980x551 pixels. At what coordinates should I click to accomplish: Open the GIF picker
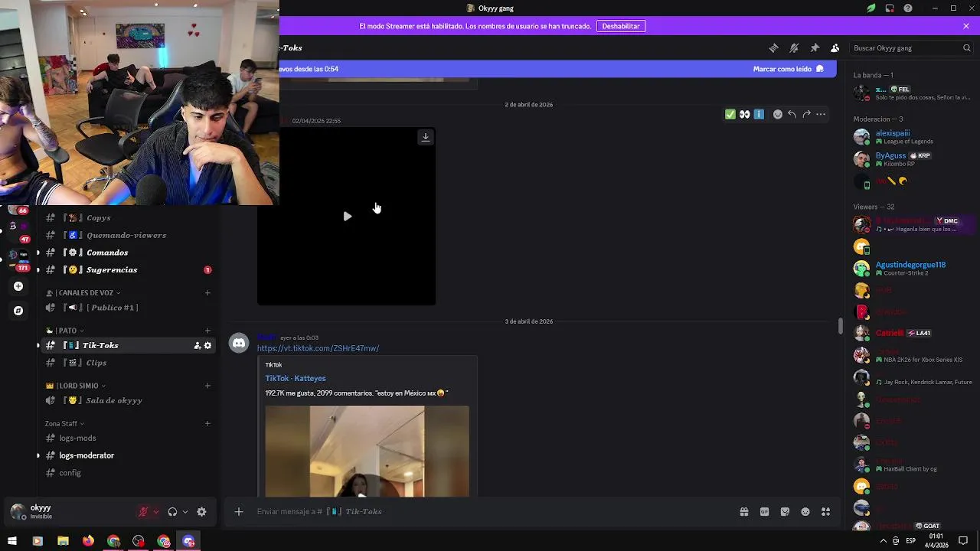(x=764, y=512)
